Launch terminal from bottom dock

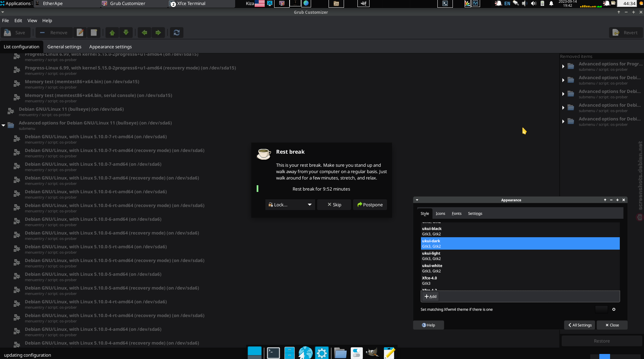[273, 353]
